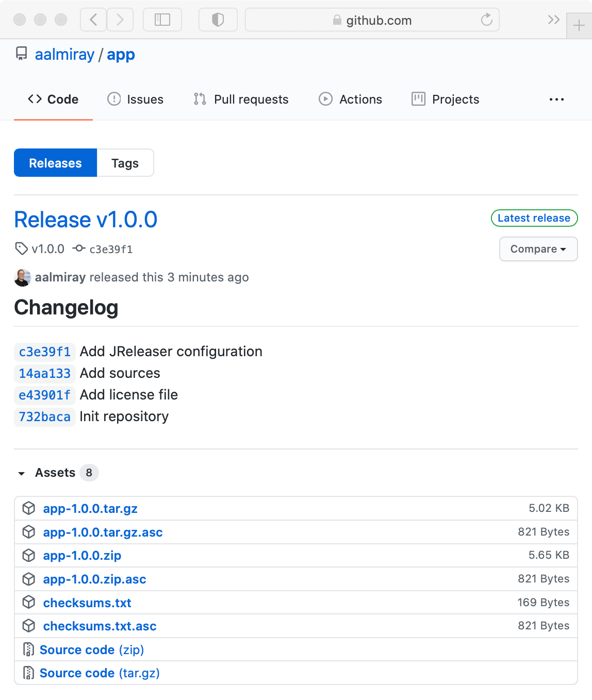
Task: Reload the page with the refresh icon
Action: coord(486,20)
